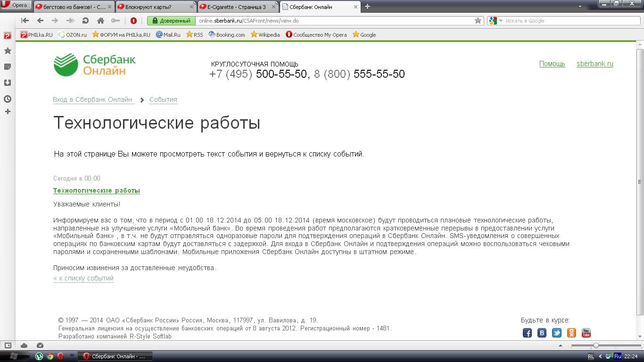Click the red Opera toolbar icon

[134, 21]
